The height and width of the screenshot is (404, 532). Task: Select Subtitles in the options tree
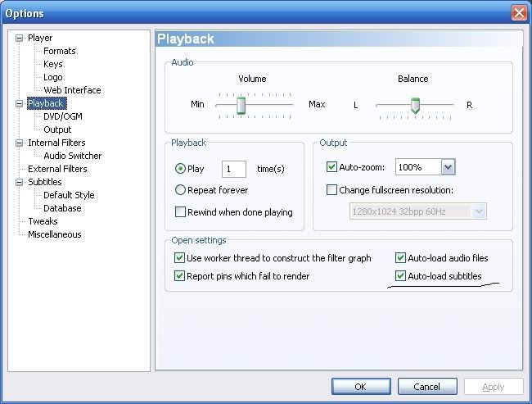(45, 182)
